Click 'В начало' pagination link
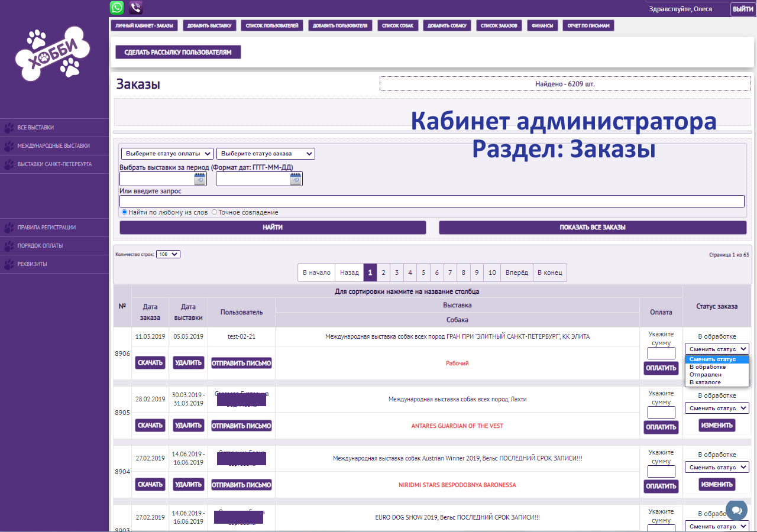757x532 pixels. [x=316, y=273]
